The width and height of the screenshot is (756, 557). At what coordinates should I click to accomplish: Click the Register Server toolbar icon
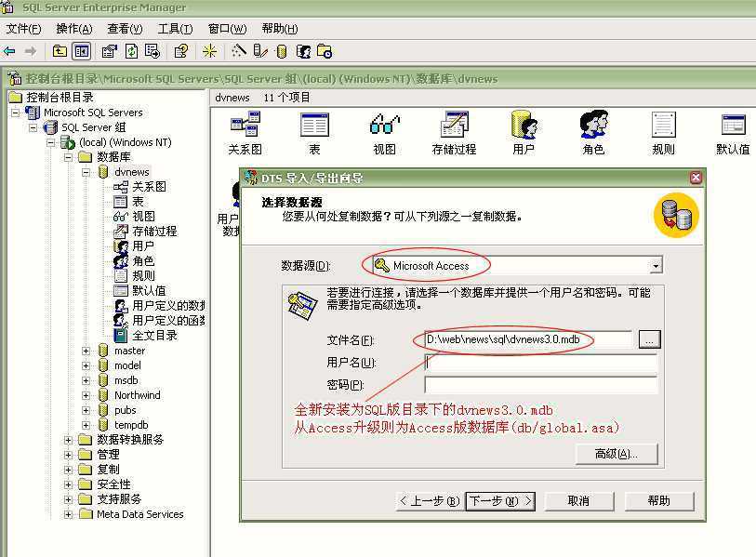pos(260,51)
